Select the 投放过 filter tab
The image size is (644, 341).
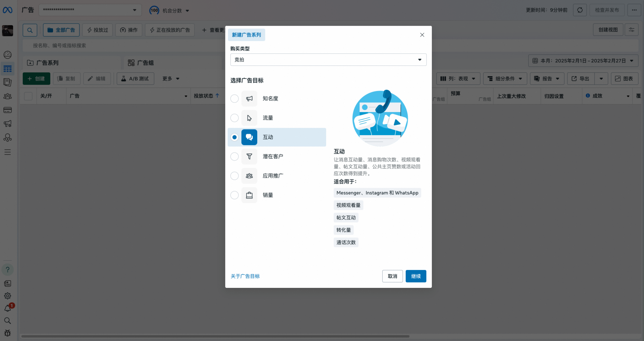[97, 30]
